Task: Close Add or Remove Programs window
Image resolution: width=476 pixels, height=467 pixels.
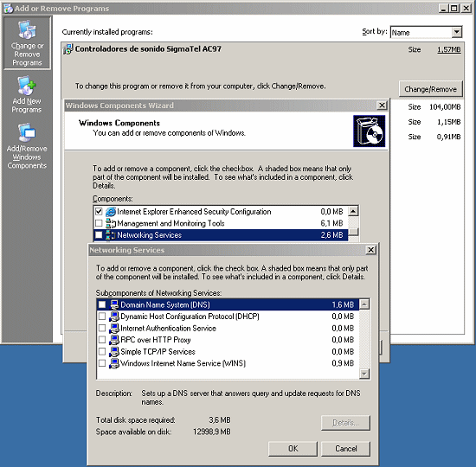Action: coord(466,8)
